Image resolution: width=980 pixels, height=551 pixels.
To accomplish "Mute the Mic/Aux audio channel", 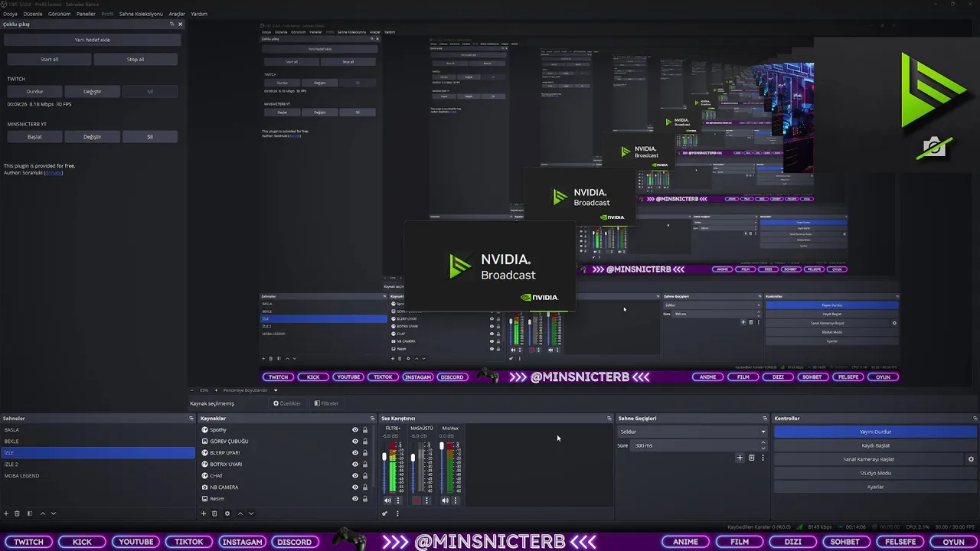I will pos(445,500).
